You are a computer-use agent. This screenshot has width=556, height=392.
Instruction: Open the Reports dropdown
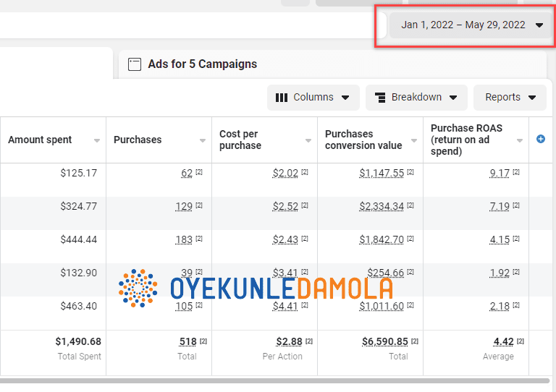pos(510,98)
